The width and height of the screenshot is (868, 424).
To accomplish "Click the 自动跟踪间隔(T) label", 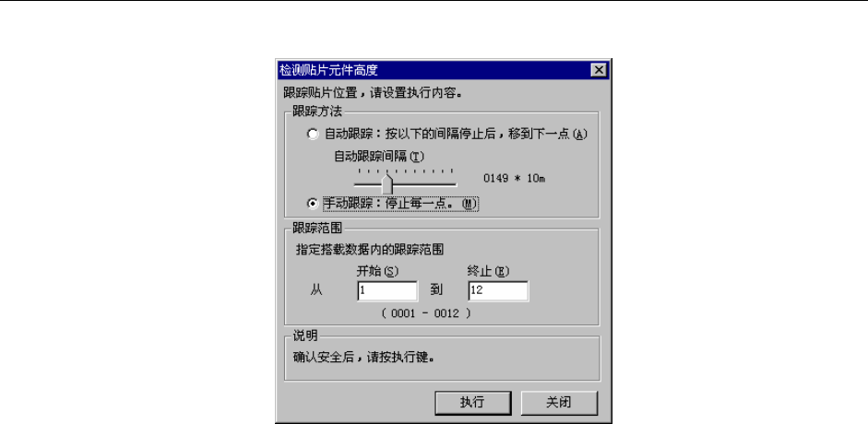I will click(x=378, y=157).
